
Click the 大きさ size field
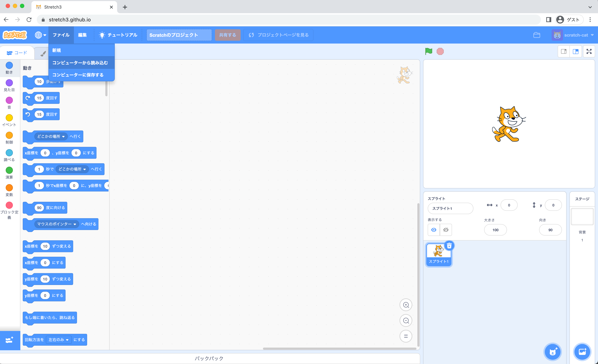[495, 230]
